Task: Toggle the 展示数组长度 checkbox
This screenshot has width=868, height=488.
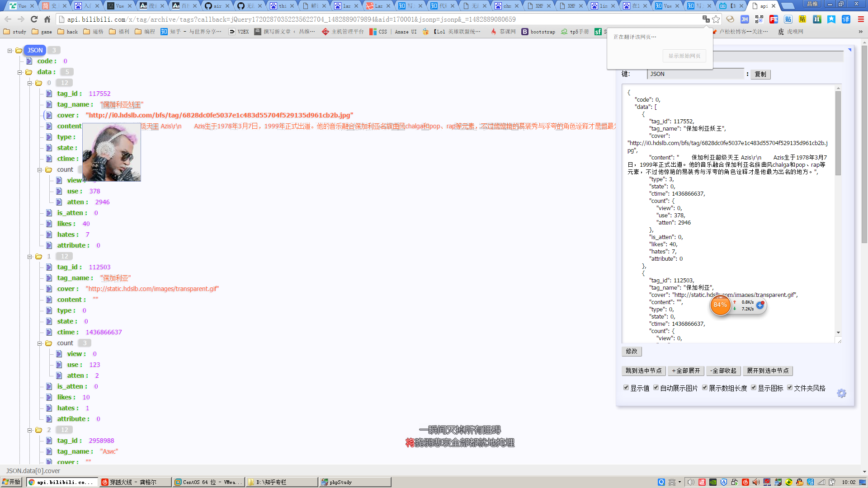Action: click(x=705, y=388)
